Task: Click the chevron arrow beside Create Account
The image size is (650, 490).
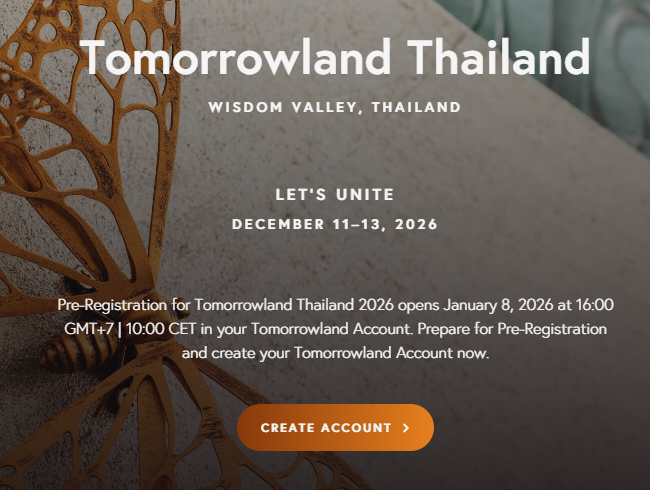Action: click(406, 428)
